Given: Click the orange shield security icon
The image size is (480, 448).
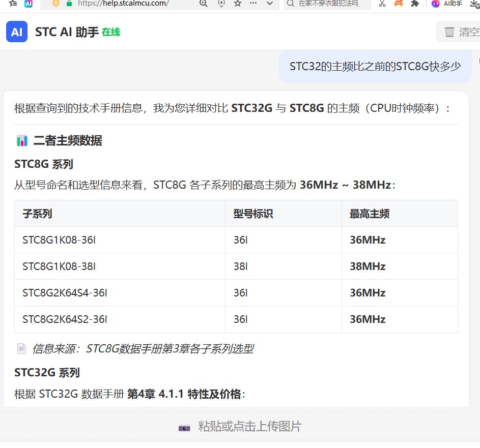Looking at the screenshot, I should (x=55, y=4).
